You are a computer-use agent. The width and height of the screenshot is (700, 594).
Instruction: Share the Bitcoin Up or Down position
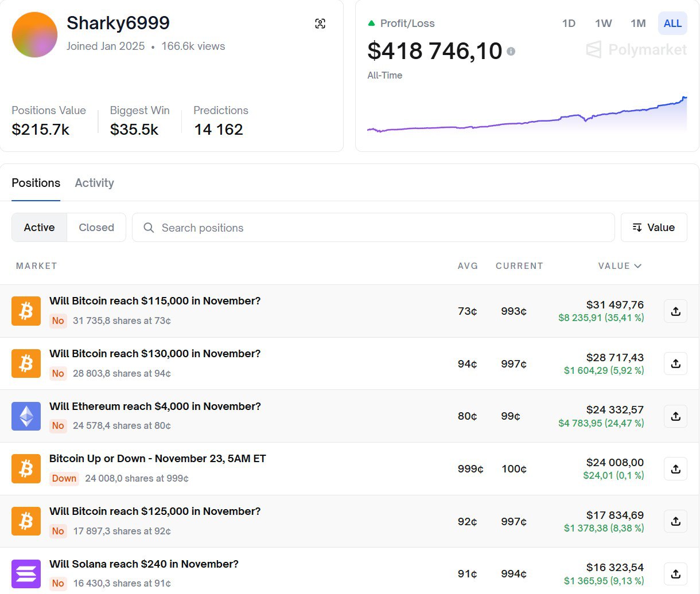point(675,469)
